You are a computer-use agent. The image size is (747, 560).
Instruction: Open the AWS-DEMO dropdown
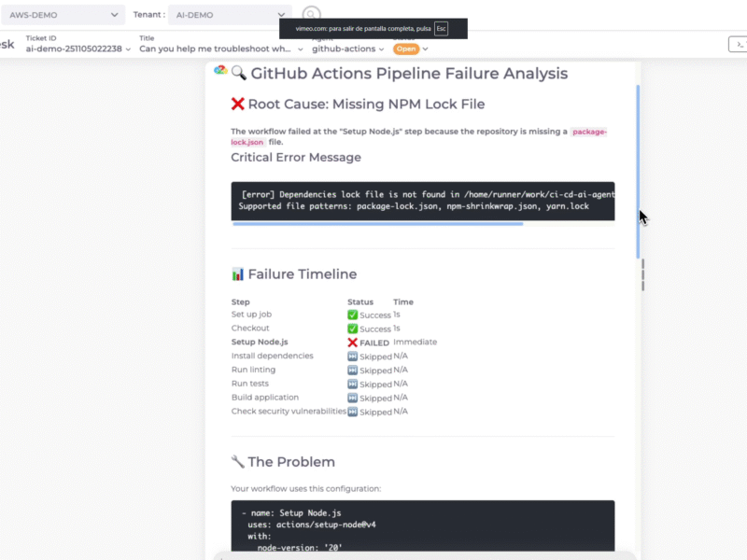point(61,15)
